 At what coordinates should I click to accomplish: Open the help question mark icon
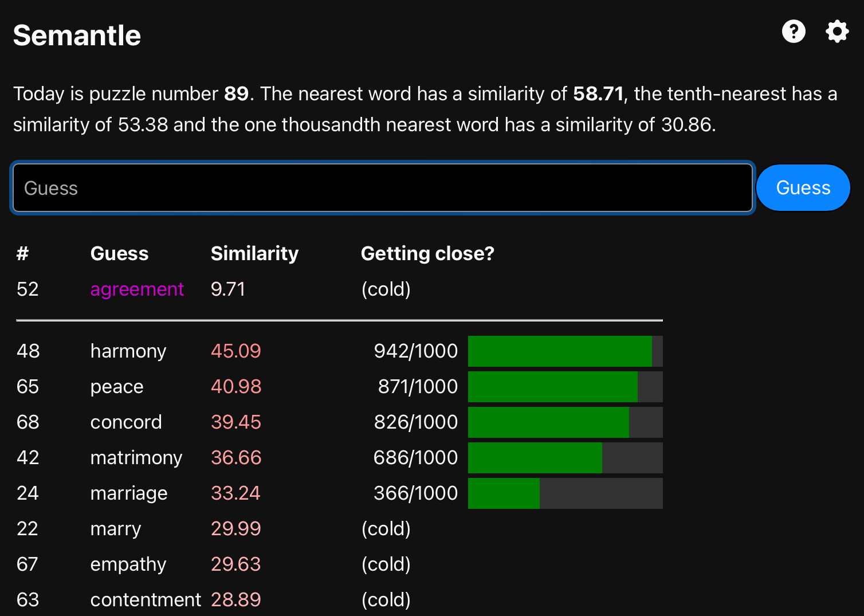(794, 32)
